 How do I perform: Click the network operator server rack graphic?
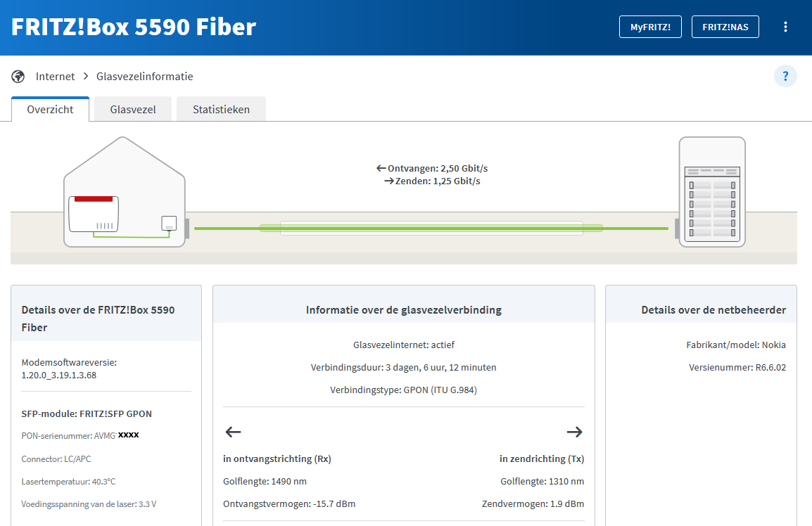[711, 192]
